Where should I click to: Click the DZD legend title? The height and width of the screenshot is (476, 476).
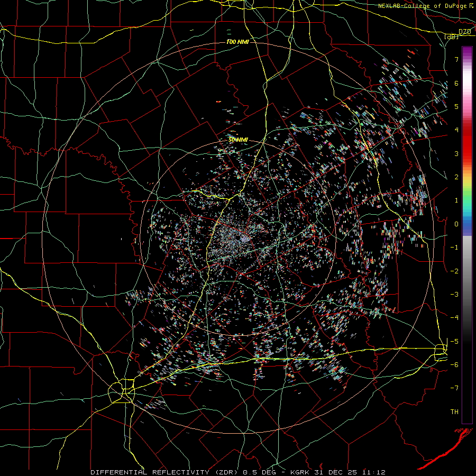point(465,31)
